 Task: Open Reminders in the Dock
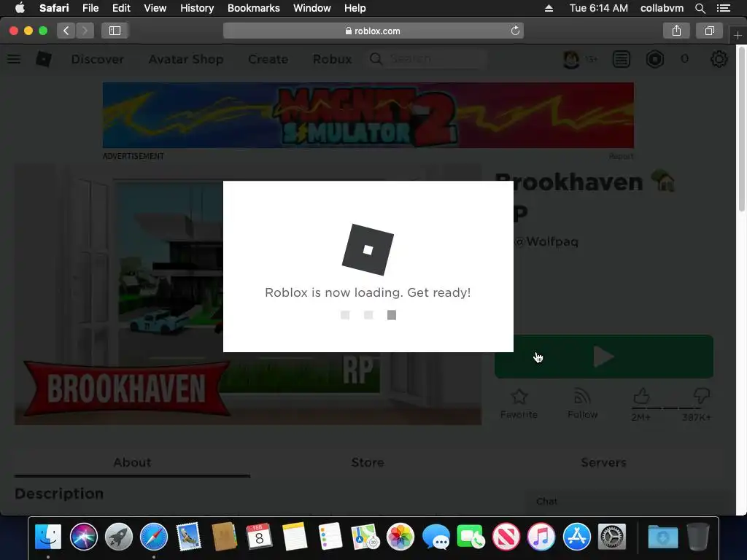(330, 536)
